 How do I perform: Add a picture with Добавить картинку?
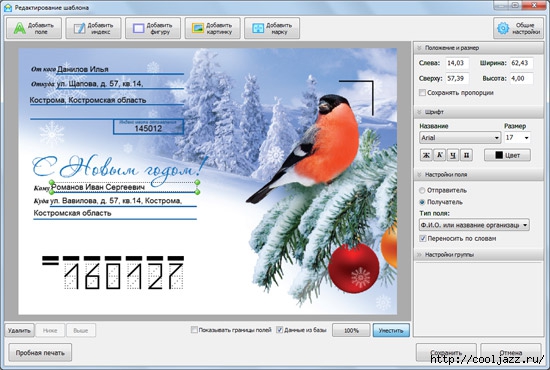click(x=213, y=28)
